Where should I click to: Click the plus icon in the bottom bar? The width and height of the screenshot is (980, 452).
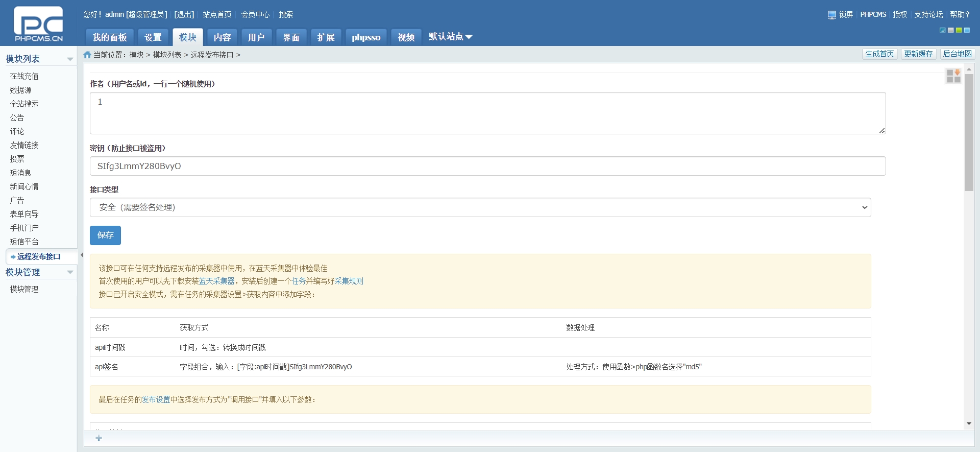coord(99,438)
